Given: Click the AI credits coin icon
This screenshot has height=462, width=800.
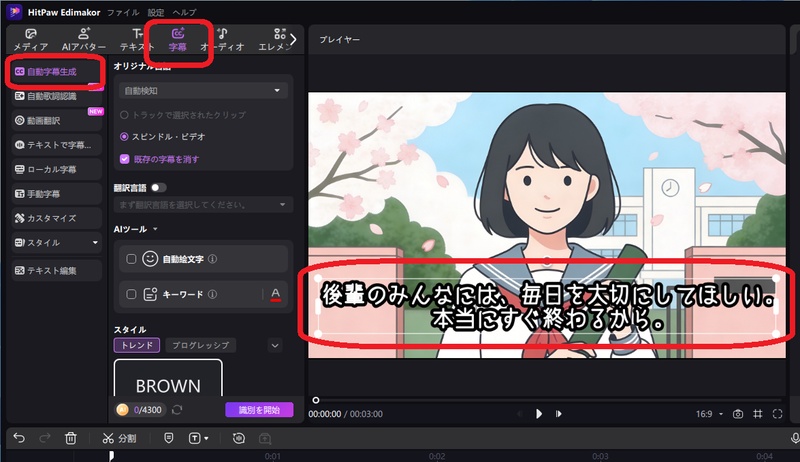Looking at the screenshot, I should pos(122,409).
